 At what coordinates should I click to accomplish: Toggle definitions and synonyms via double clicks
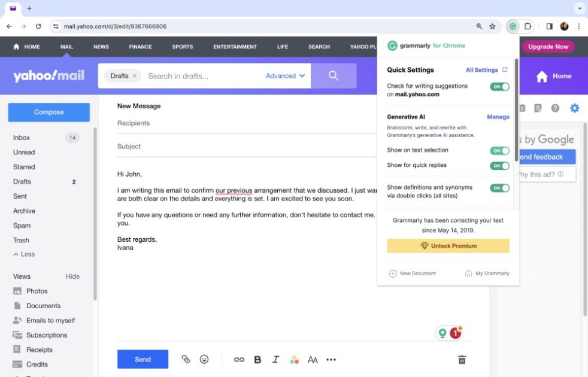500,187
